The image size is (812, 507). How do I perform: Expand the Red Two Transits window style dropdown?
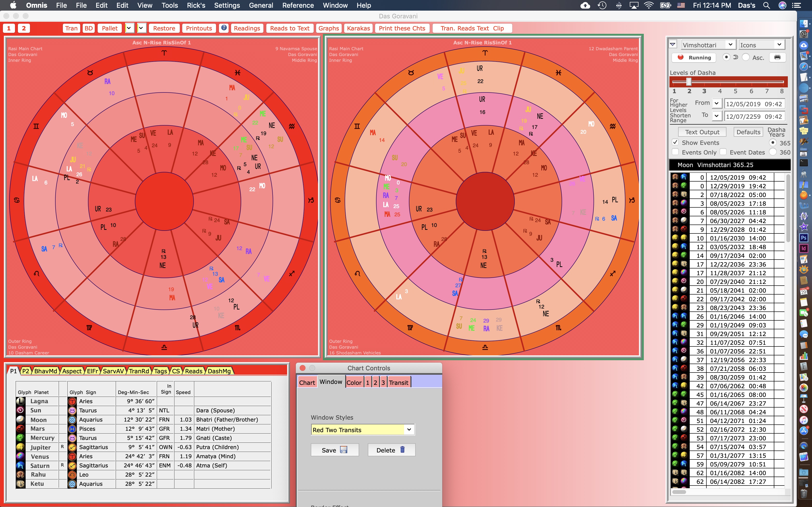(409, 430)
